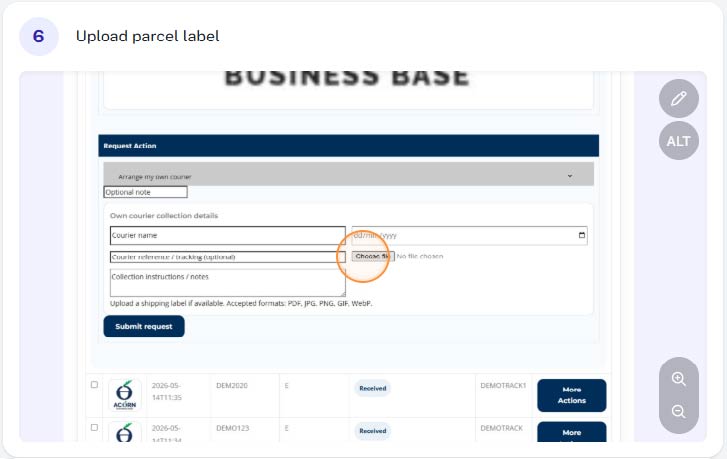Select the DEMO123 reference cell
Screen dimensions: 727x459
point(232,428)
